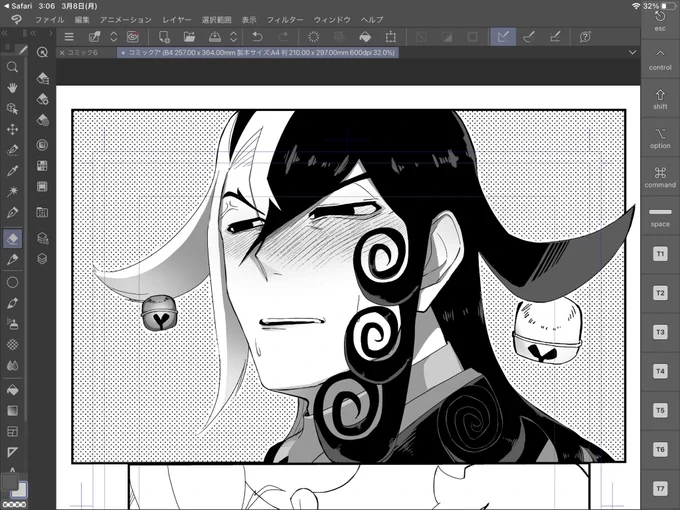This screenshot has height=510, width=680.
Task: Select the Zoom magnifier tool
Action: [x=13, y=67]
